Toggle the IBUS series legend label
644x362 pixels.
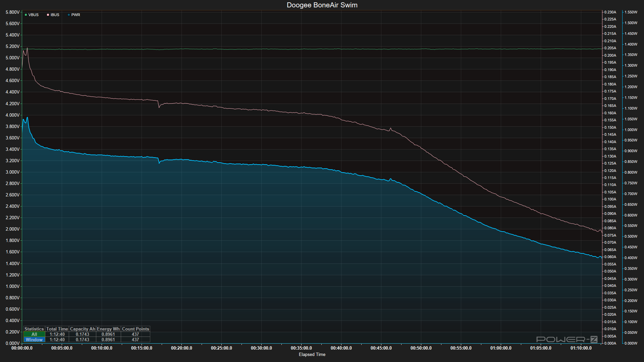pos(55,15)
